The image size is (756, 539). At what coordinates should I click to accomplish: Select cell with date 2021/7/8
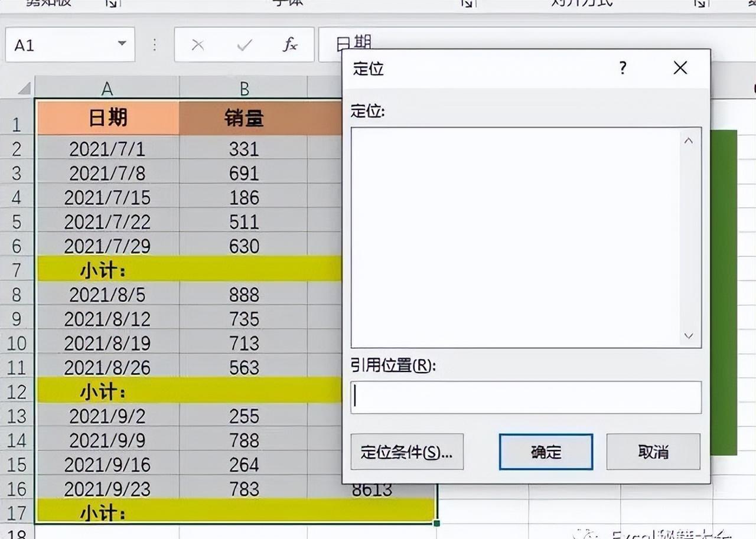107,172
